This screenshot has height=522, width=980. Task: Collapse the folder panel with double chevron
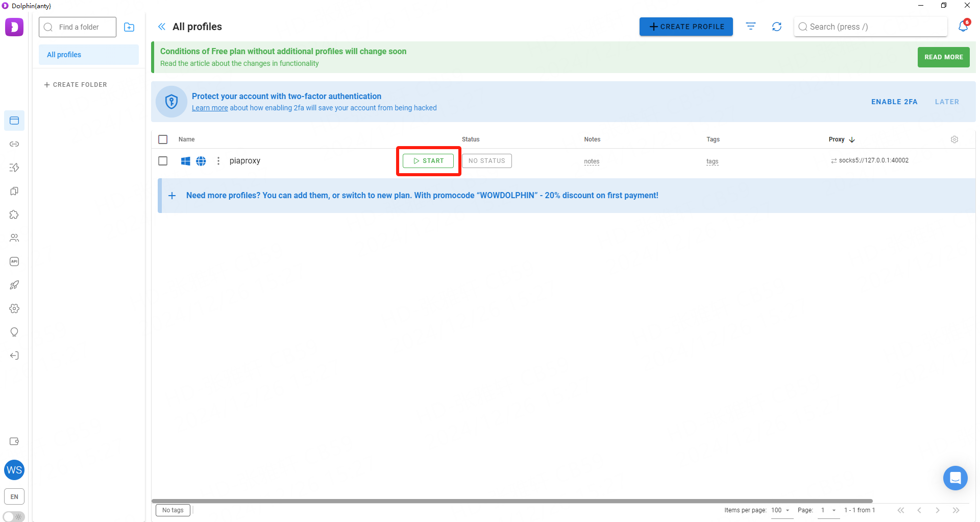click(x=162, y=27)
